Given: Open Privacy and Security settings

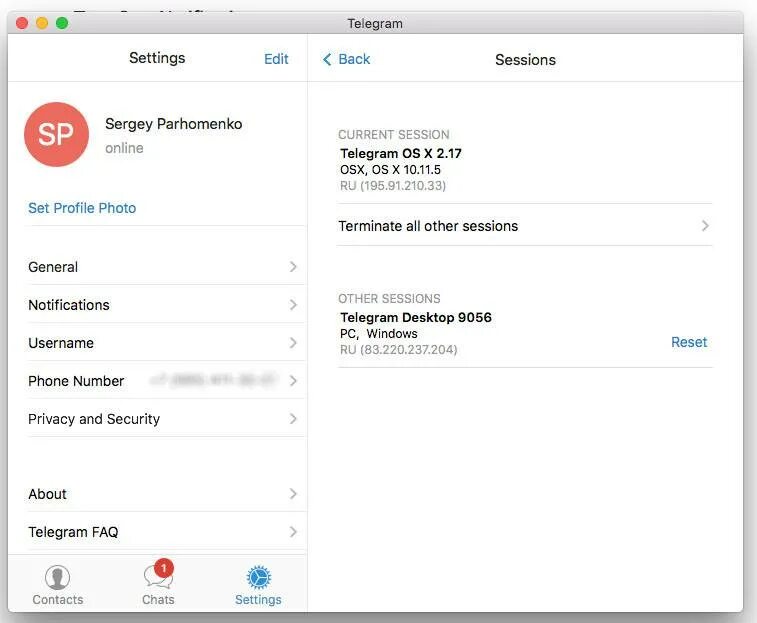Looking at the screenshot, I should (162, 419).
